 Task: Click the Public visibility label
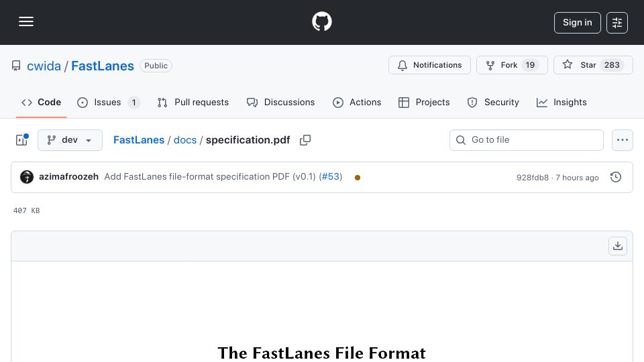click(x=156, y=66)
